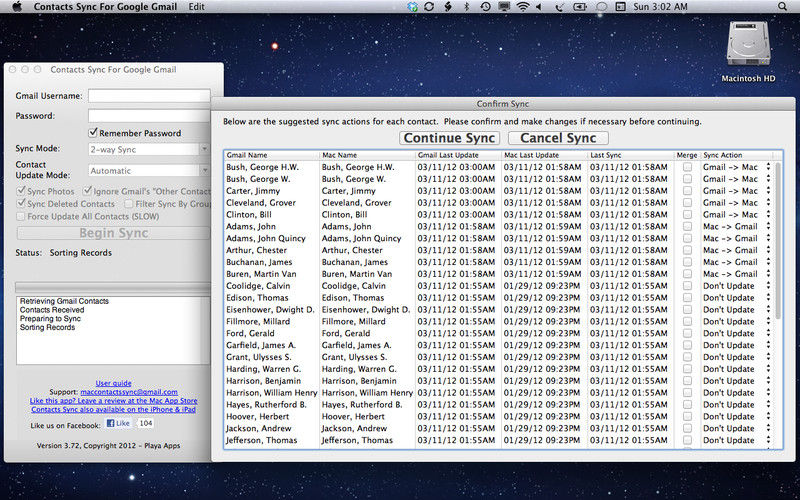Image resolution: width=800 pixels, height=500 pixels.
Task: Change Sync Action for Bush, George W.
Action: pyautogui.click(x=736, y=179)
